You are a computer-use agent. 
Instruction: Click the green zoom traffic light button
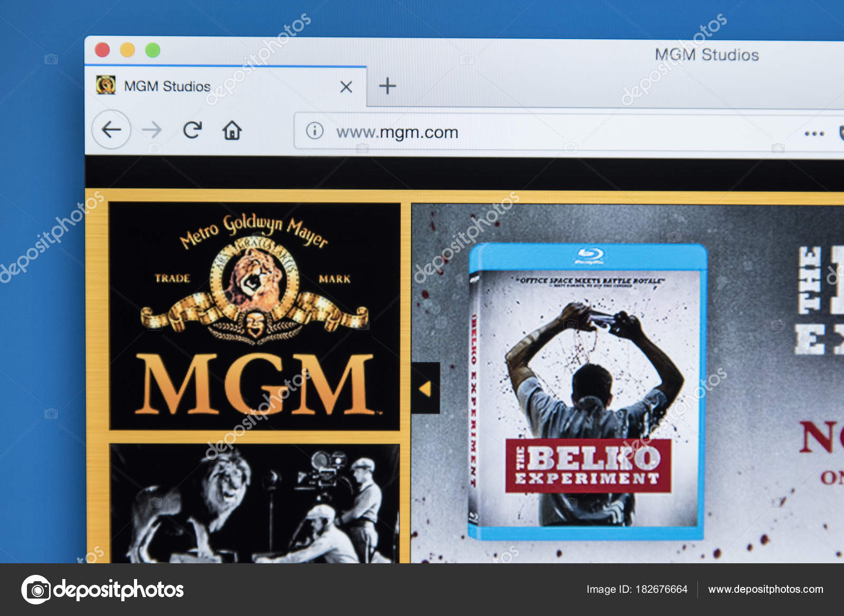(152, 50)
